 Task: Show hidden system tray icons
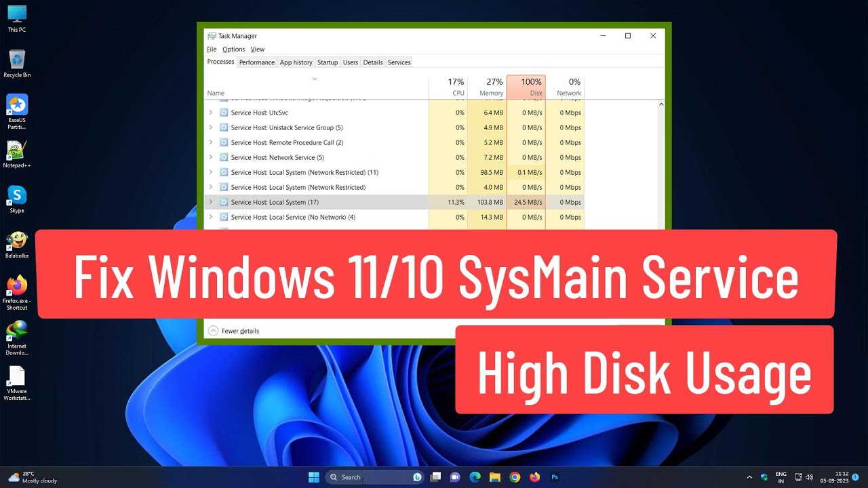[749, 477]
